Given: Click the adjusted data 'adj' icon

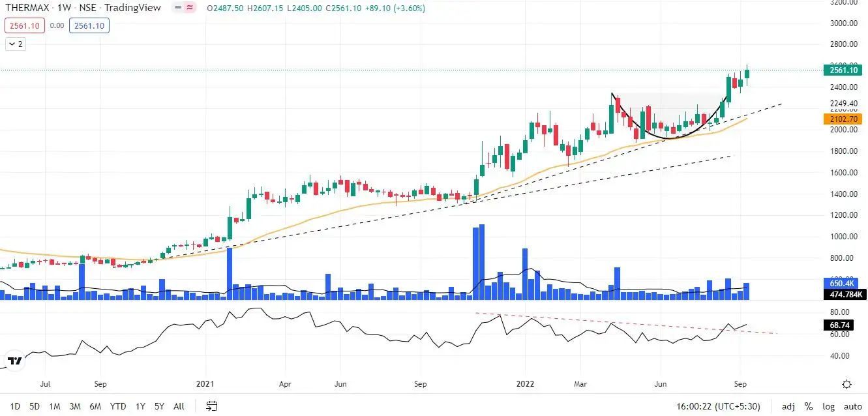Looking at the screenshot, I should click(788, 406).
